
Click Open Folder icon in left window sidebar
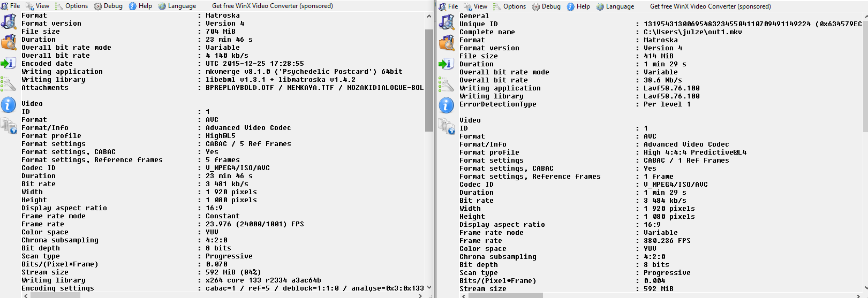(9, 43)
